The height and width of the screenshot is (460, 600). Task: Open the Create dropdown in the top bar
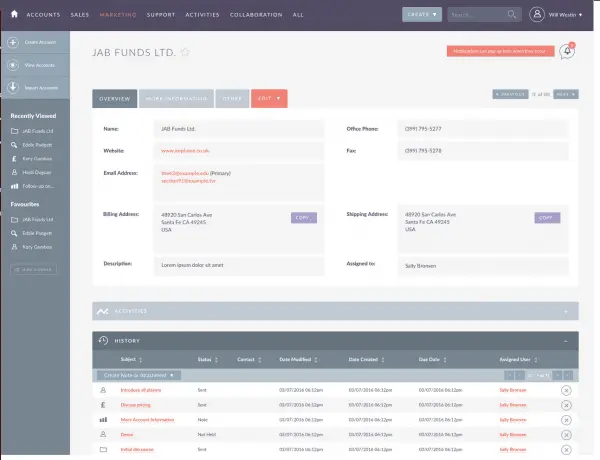tap(421, 15)
